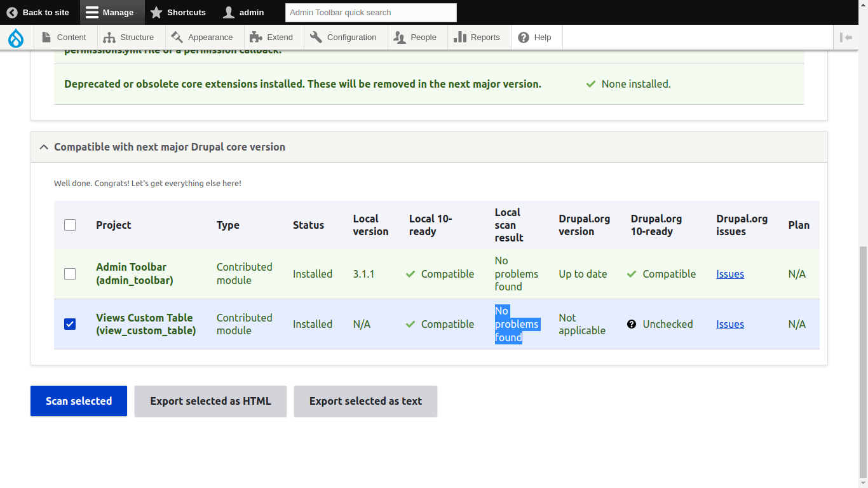Click the People users icon

[399, 37]
